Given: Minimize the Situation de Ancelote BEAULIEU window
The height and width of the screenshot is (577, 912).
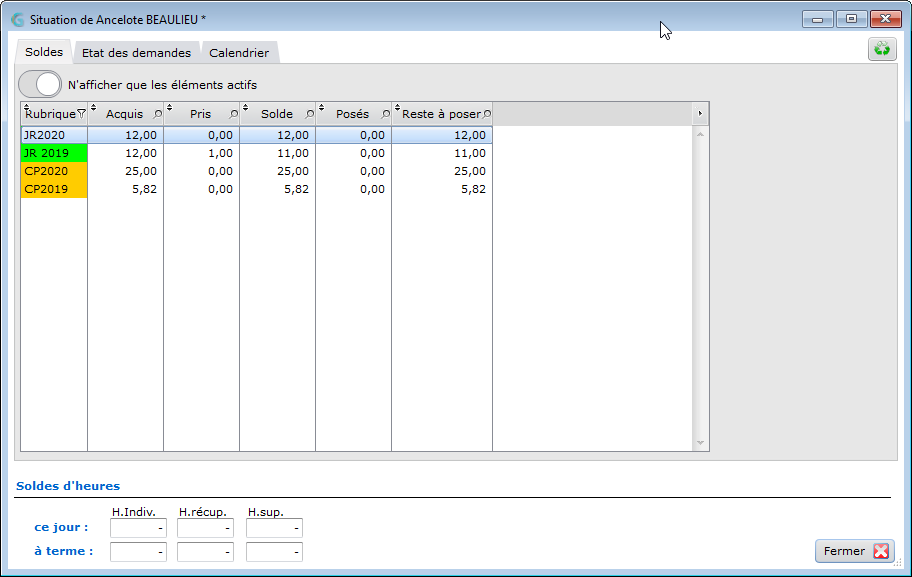Looking at the screenshot, I should click(818, 19).
